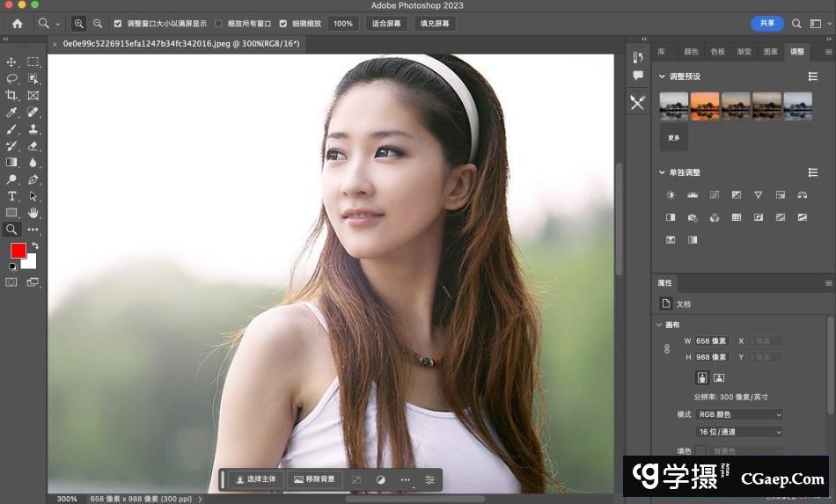Image resolution: width=836 pixels, height=504 pixels.
Task: Collapse the 调整预设 section
Action: (x=663, y=77)
